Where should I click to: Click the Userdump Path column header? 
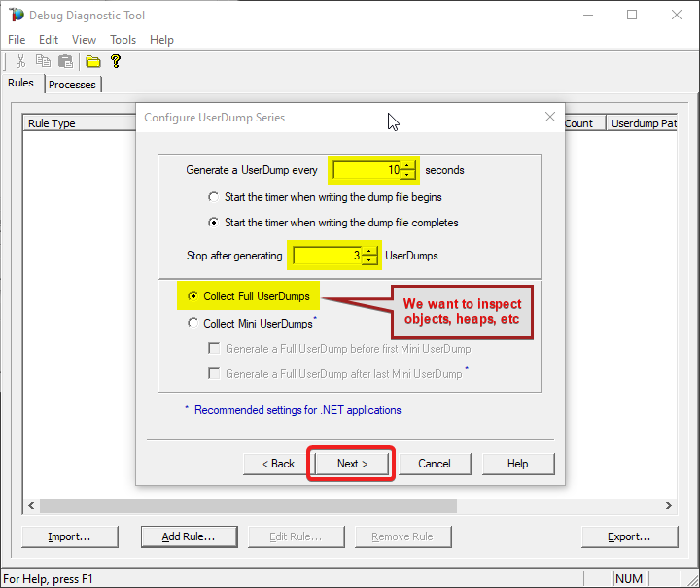(x=642, y=123)
